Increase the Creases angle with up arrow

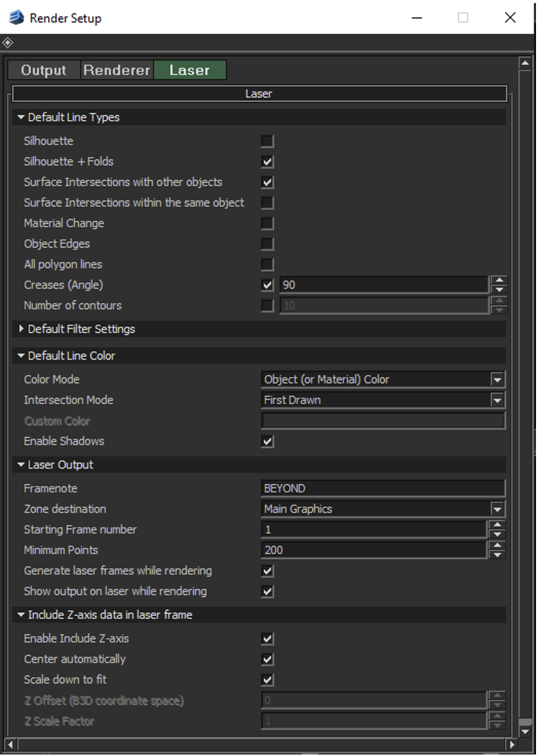pyautogui.click(x=499, y=280)
